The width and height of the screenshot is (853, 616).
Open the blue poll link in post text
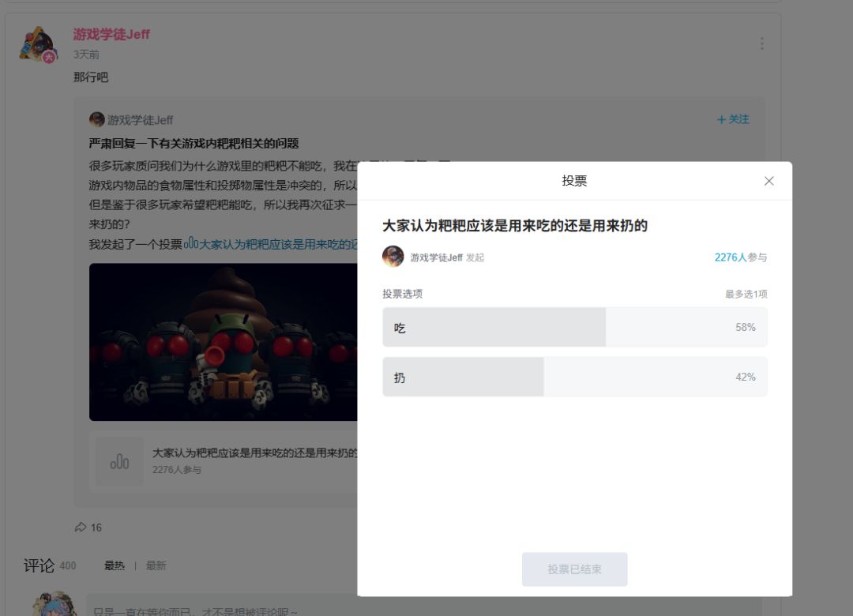[270, 244]
